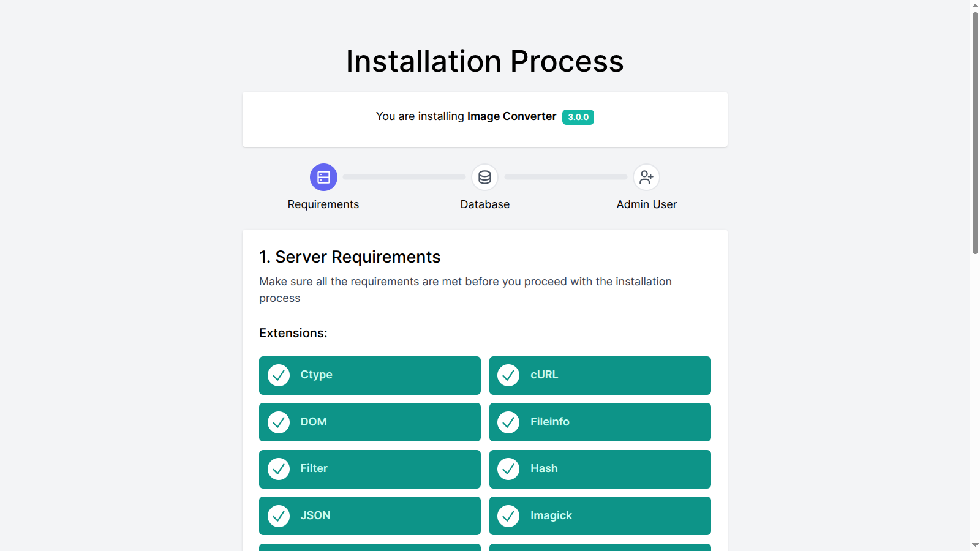Click the Ctype checkmark icon
The height and width of the screenshot is (551, 980).
click(279, 375)
